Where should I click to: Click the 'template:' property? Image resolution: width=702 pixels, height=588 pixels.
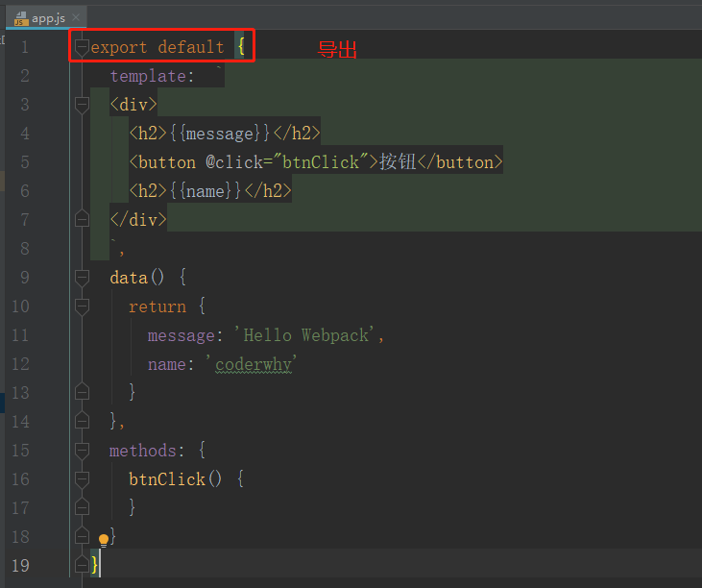153,76
